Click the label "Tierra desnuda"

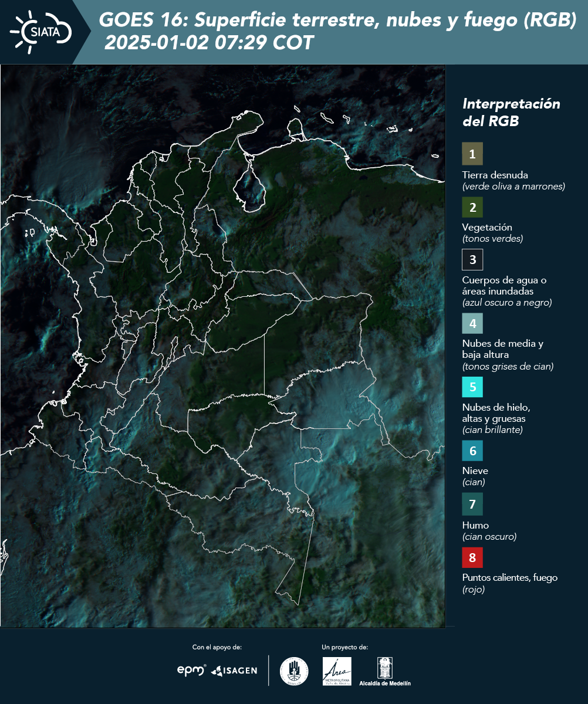tap(495, 175)
